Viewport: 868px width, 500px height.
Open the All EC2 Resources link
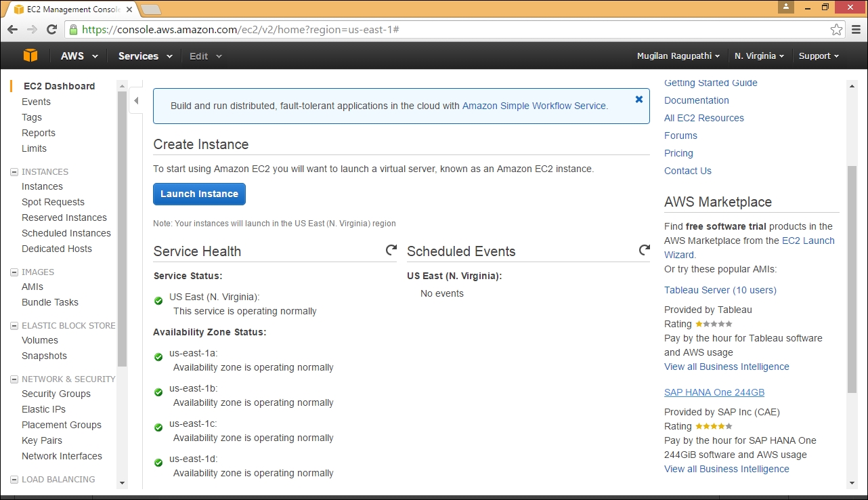pyautogui.click(x=704, y=118)
